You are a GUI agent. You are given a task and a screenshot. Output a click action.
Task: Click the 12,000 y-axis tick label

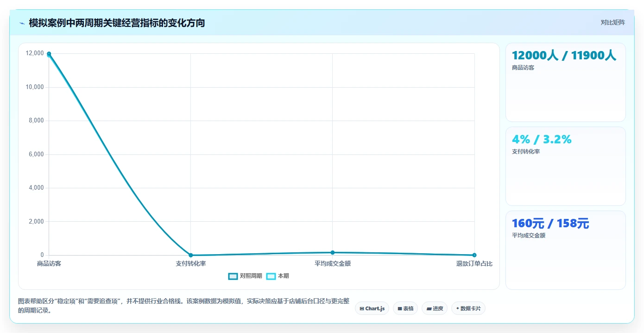35,53
